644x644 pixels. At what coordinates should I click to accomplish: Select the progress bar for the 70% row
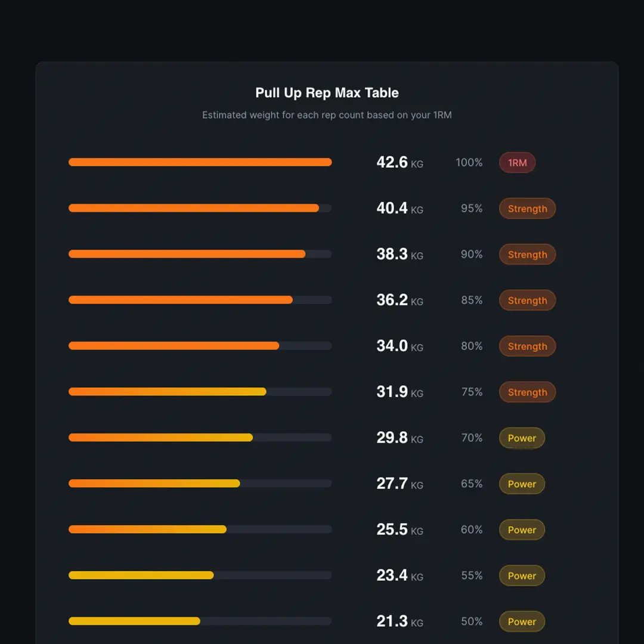(x=200, y=438)
